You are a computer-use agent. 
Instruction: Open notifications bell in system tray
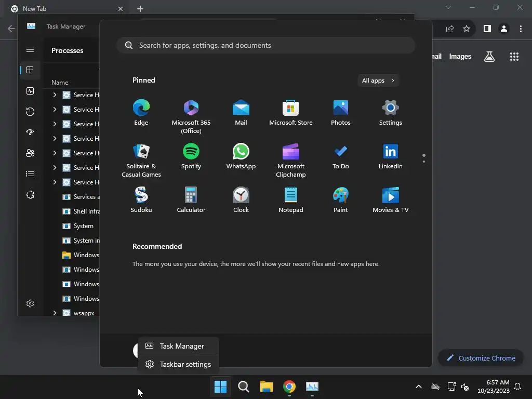(x=518, y=387)
